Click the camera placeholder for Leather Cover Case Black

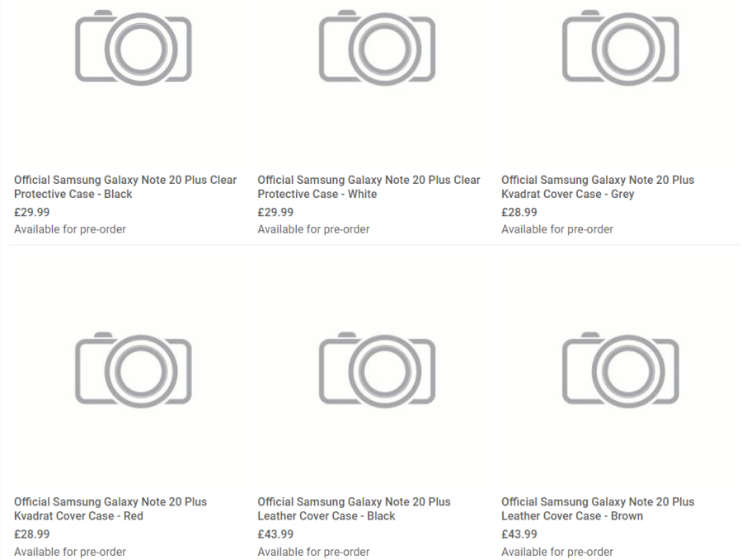pyautogui.click(x=377, y=369)
